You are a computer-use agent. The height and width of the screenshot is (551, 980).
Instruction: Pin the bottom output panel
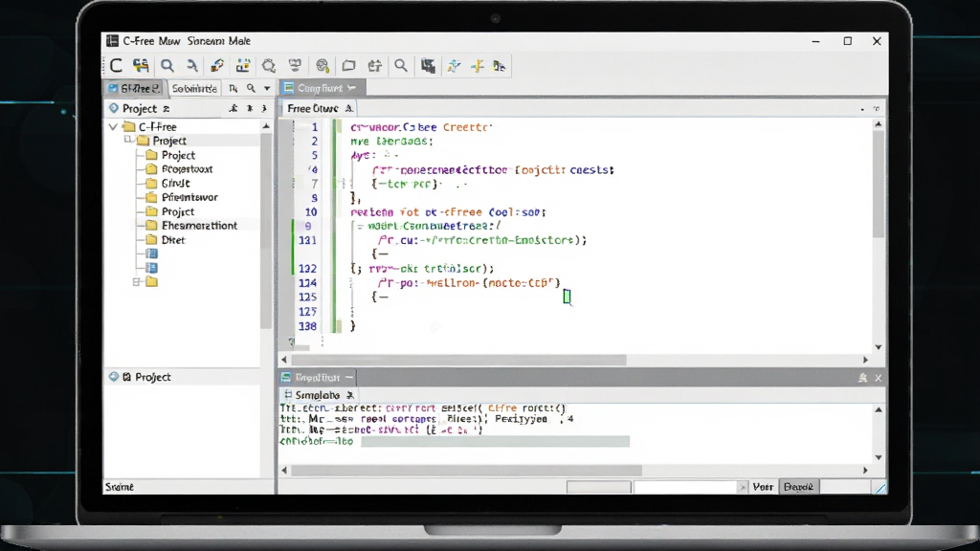pos(862,378)
